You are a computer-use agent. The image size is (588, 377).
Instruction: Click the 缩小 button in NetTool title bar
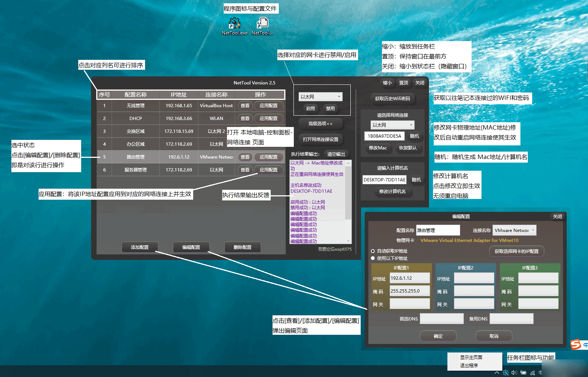click(387, 83)
